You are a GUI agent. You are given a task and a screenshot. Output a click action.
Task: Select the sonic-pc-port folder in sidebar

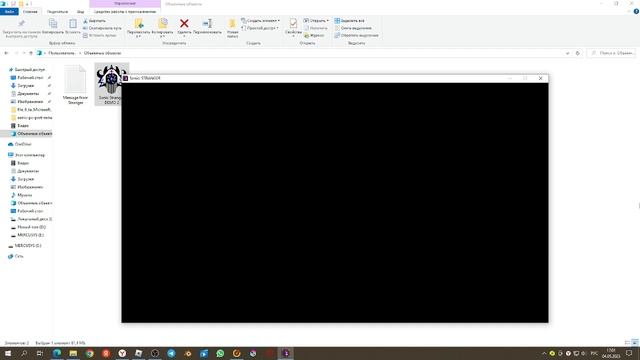pos(32,118)
